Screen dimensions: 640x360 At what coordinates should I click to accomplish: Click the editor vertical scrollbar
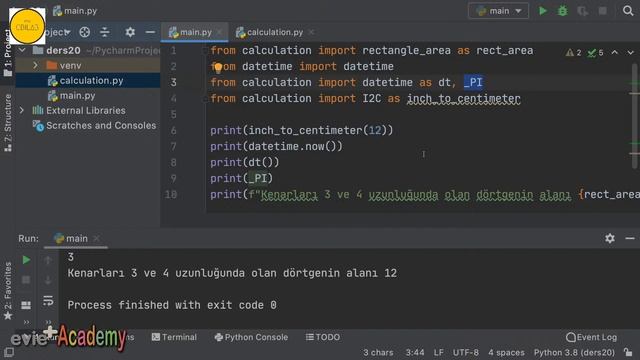(x=635, y=116)
